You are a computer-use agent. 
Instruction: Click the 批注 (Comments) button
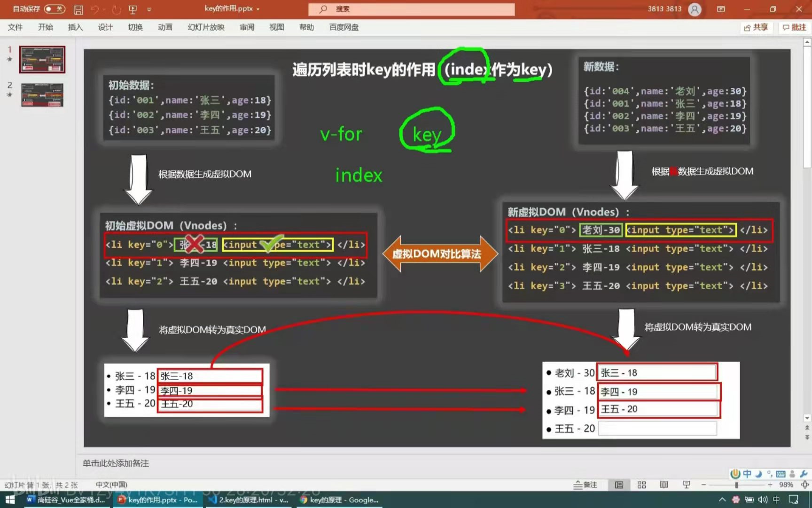click(794, 27)
